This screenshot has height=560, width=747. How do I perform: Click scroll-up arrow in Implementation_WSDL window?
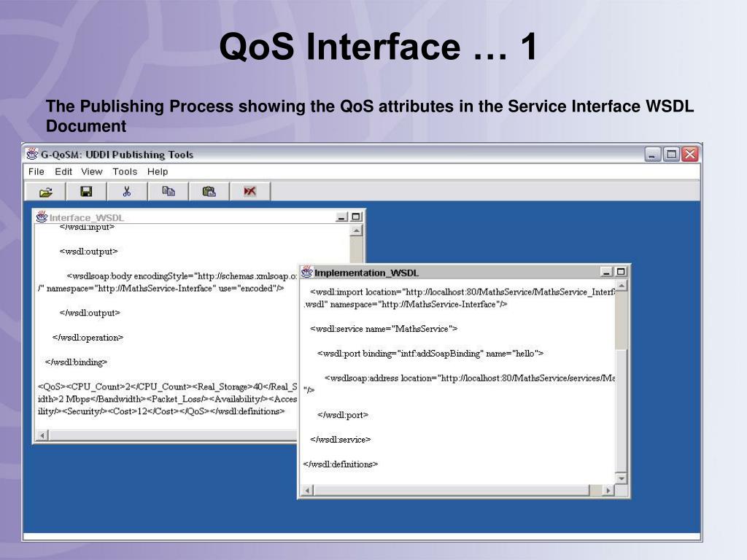[x=622, y=286]
